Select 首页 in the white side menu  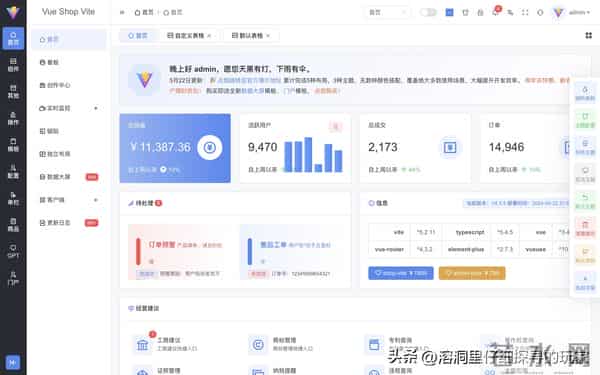coord(68,39)
